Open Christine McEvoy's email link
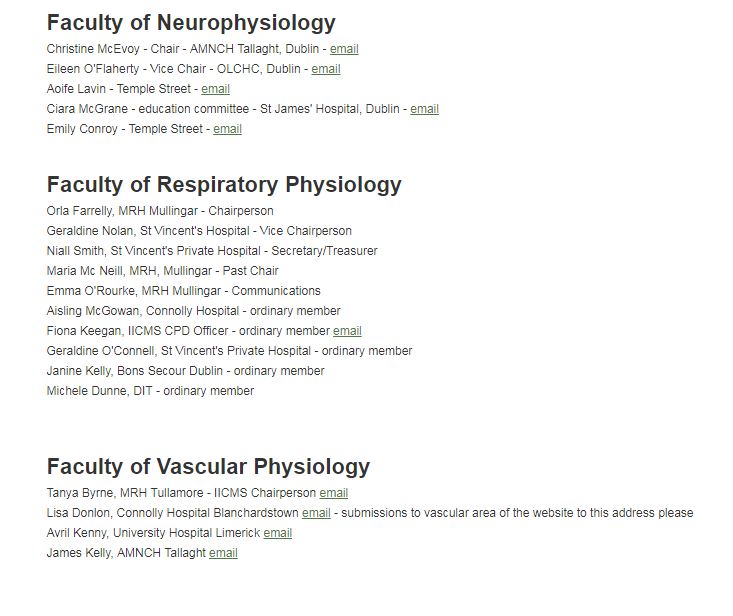 [344, 49]
